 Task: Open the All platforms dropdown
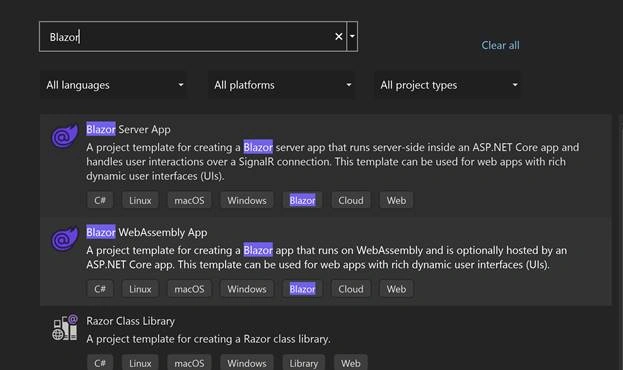[281, 85]
